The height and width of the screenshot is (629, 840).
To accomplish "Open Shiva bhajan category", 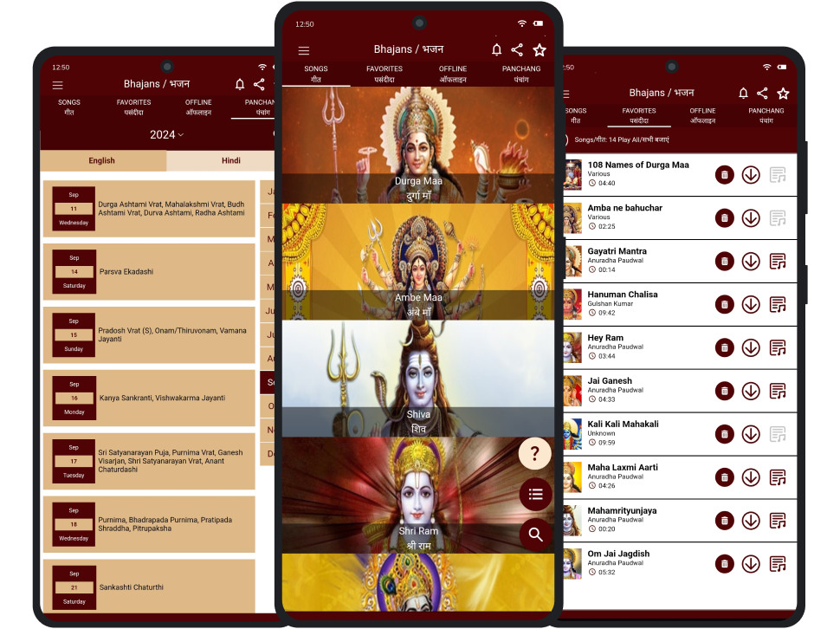I will pyautogui.click(x=418, y=379).
